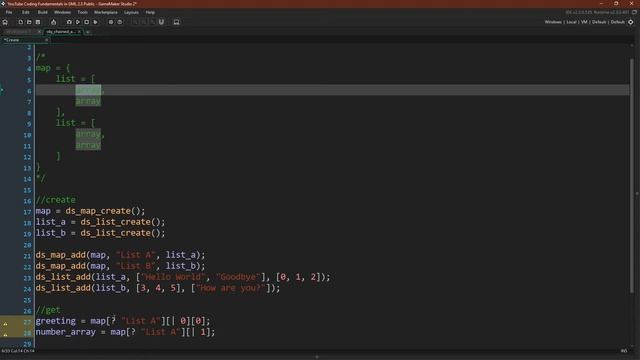
Task: Create a new project from toolbar
Action: click(x=20, y=22)
